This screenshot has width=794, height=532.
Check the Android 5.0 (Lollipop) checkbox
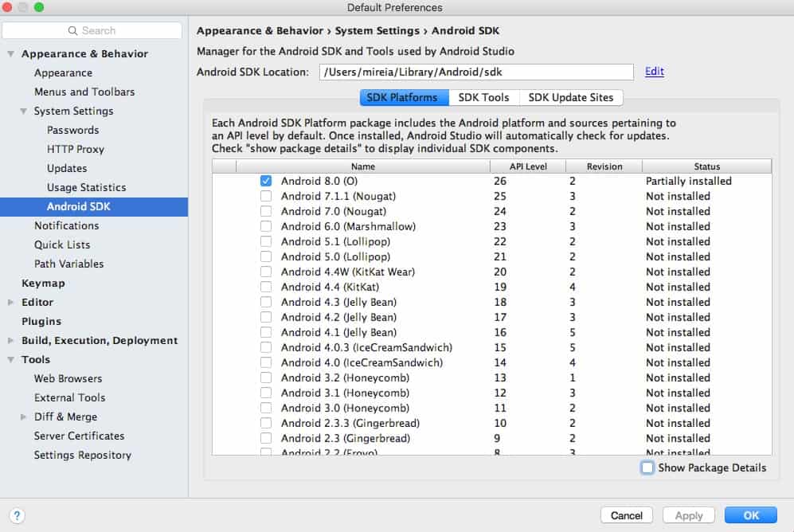266,256
